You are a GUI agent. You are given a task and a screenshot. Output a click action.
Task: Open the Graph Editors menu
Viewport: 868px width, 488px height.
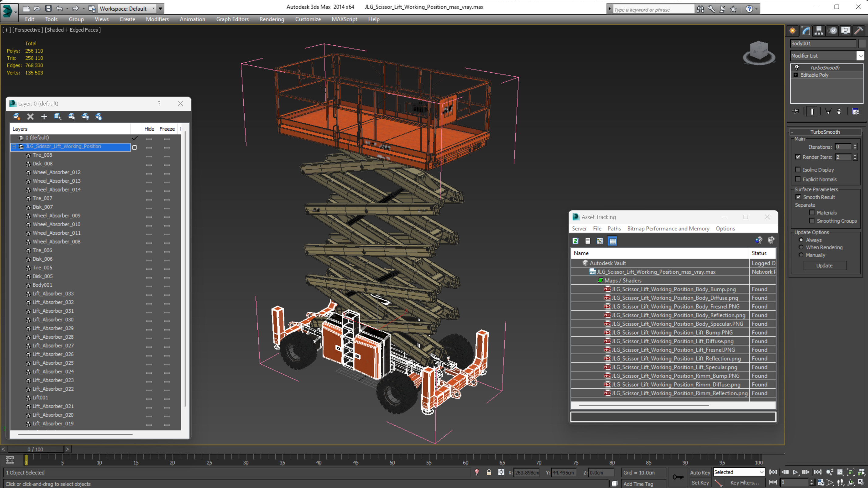[232, 19]
